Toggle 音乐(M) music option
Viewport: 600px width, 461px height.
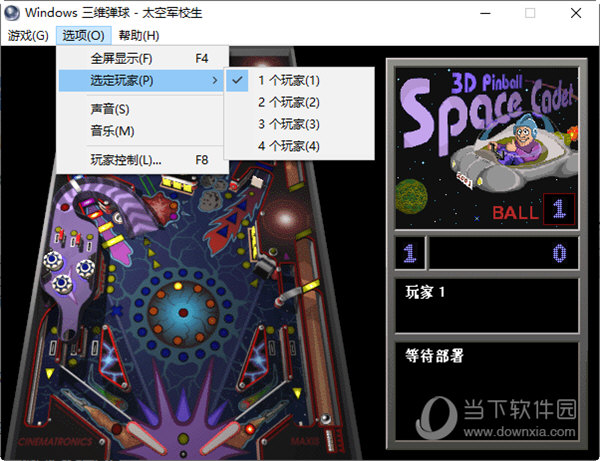pyautogui.click(x=142, y=131)
